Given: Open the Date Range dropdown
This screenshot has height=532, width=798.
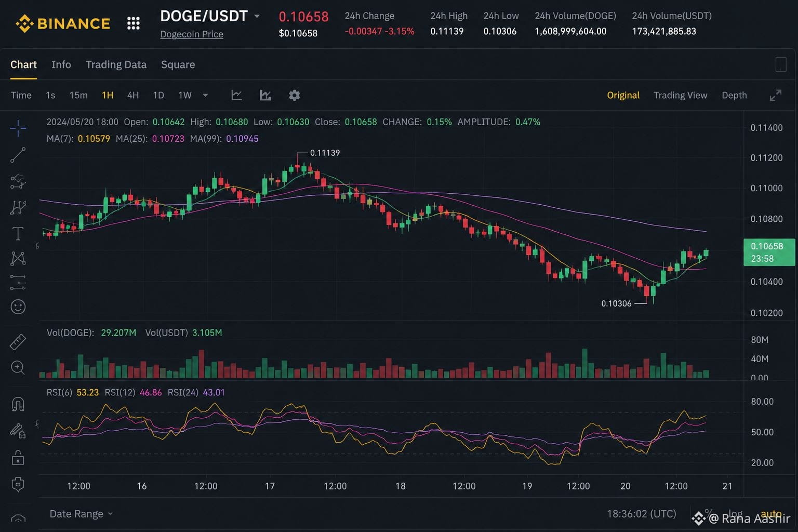Looking at the screenshot, I should click(81, 514).
